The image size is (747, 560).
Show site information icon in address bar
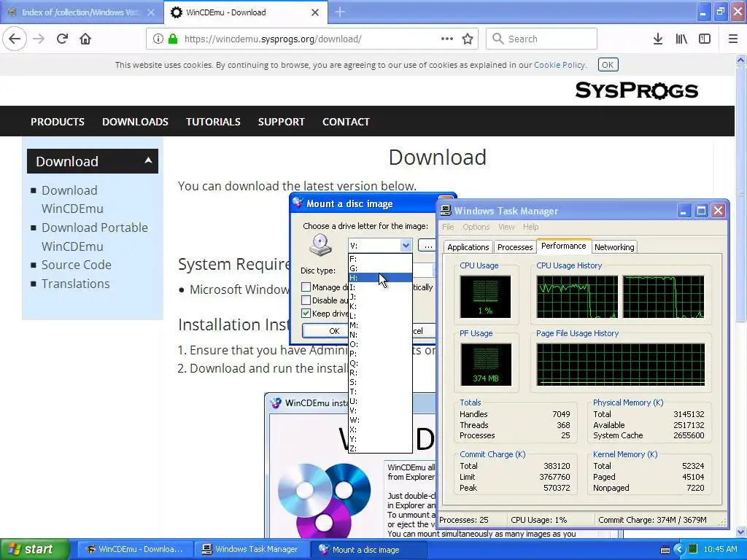(158, 39)
